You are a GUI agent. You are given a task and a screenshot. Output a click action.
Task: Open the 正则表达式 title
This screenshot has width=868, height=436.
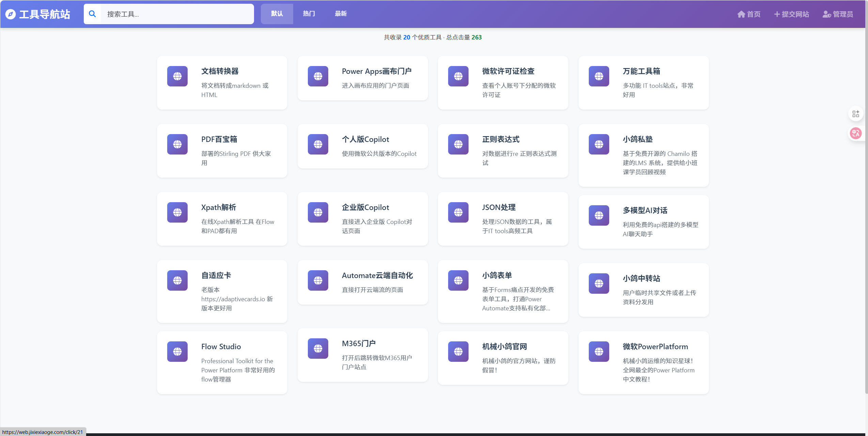tap(501, 139)
